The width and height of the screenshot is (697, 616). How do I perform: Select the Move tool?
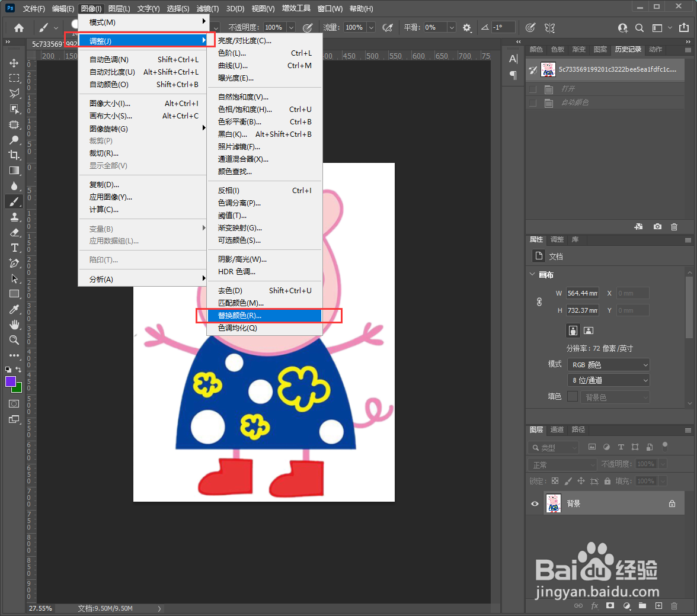coord(14,63)
